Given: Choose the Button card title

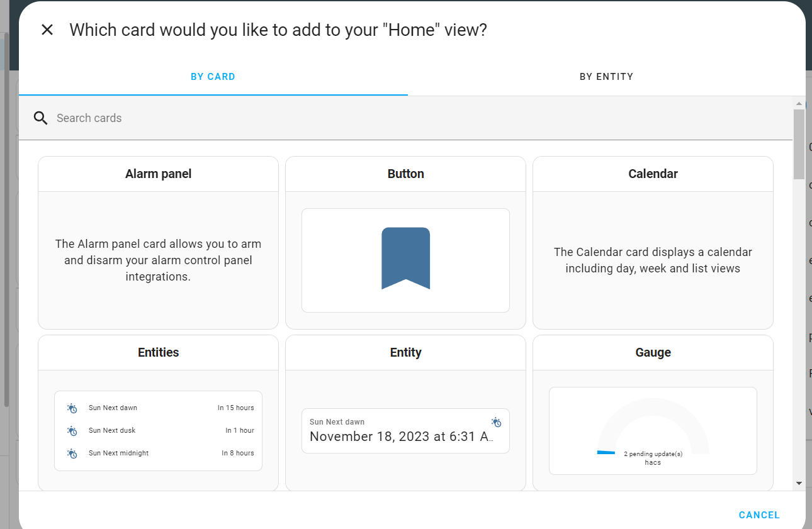Looking at the screenshot, I should click(405, 174).
